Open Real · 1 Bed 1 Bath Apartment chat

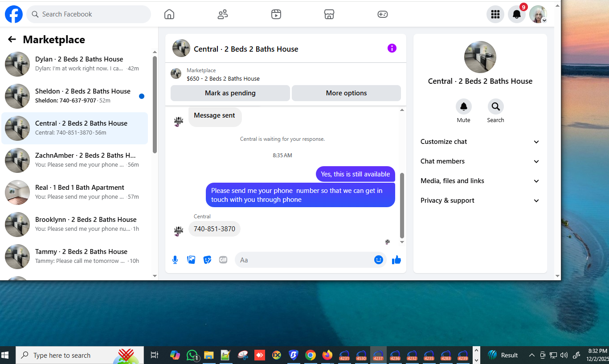tap(74, 192)
